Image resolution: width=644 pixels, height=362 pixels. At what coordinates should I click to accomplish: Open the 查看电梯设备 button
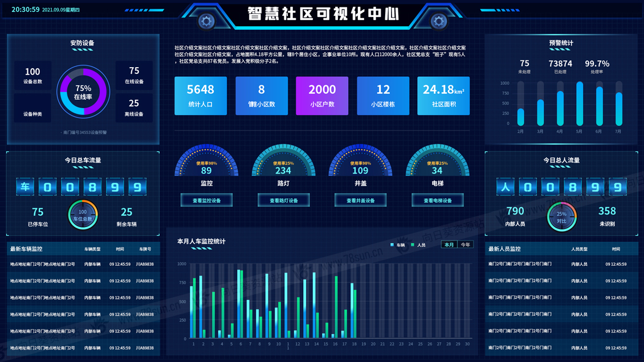(437, 200)
